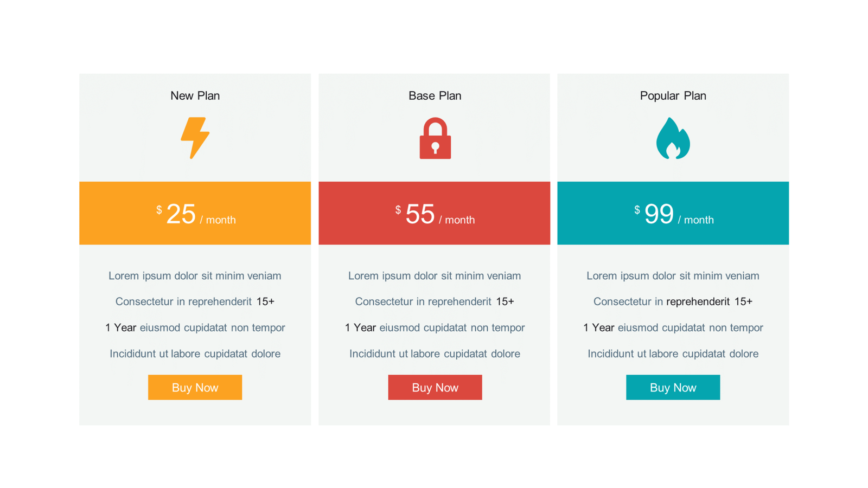Screen dimensions: 868x488
Task: Click Buy Now under the New Plan
Action: pyautogui.click(x=195, y=387)
